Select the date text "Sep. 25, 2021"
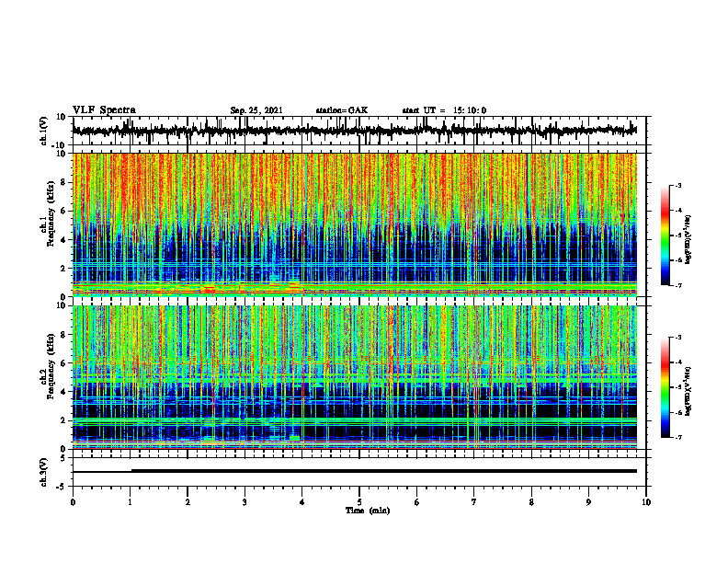 click(x=256, y=110)
